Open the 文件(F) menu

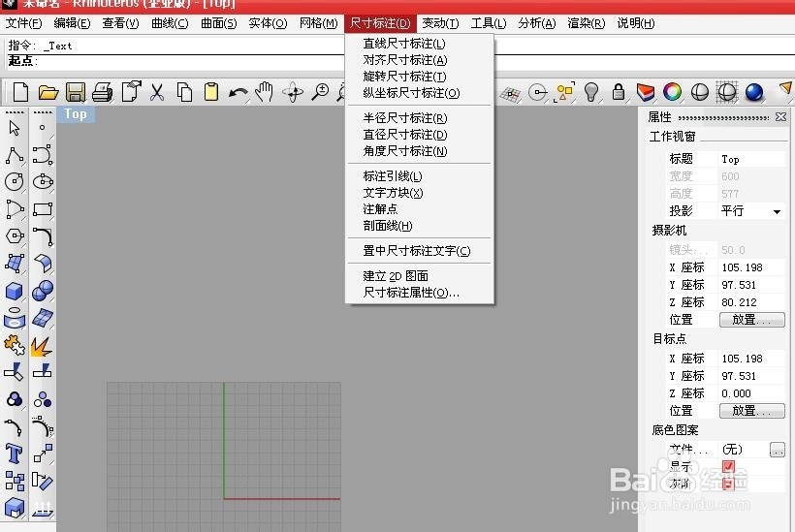(24, 23)
